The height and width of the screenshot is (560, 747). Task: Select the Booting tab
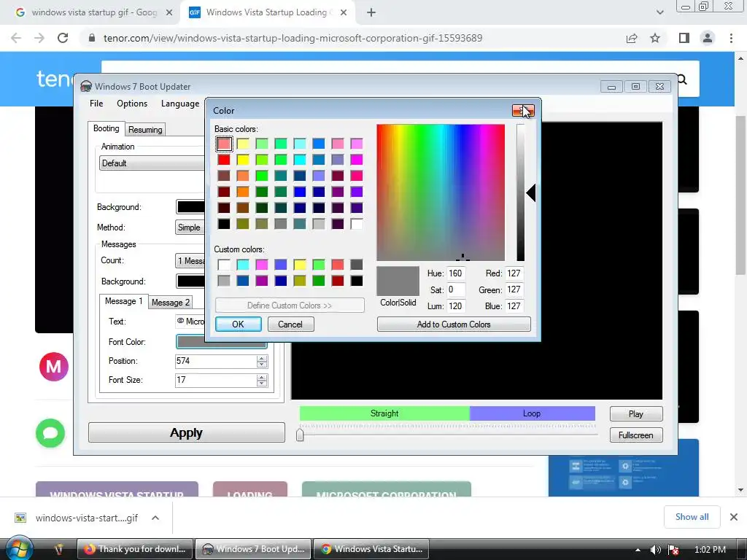tap(107, 128)
